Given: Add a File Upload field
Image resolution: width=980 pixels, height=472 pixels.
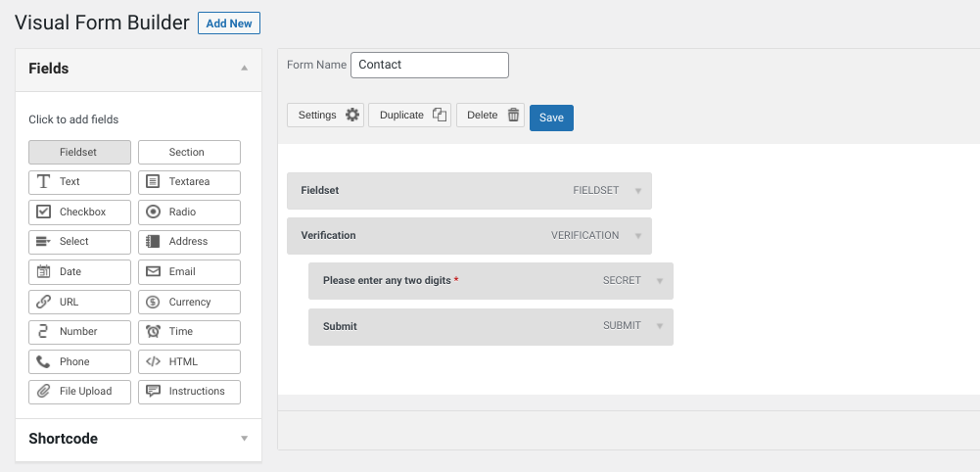Looking at the screenshot, I should [79, 392].
